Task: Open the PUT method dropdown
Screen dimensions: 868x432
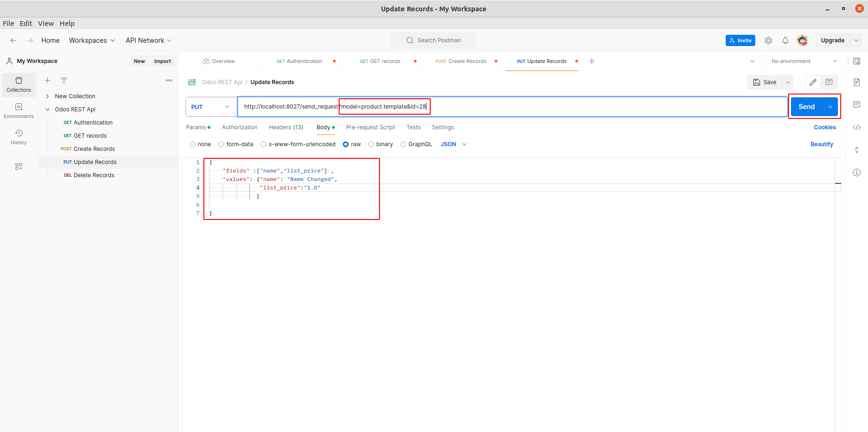Action: tap(211, 107)
